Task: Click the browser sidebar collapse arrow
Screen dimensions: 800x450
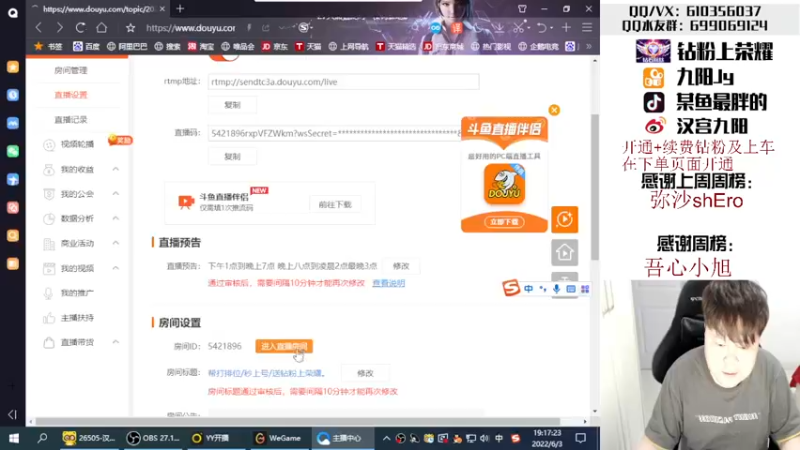Action: (12, 415)
